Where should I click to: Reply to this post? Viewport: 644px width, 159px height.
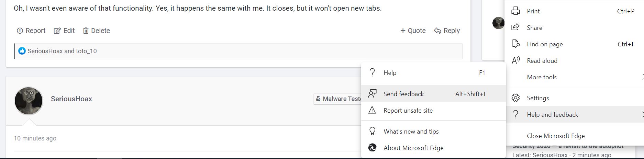[x=447, y=31]
